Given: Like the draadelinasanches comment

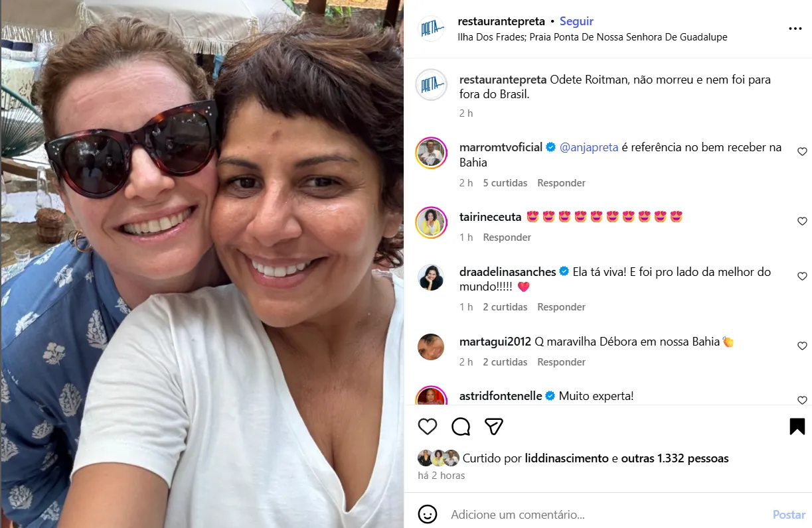Looking at the screenshot, I should coord(802,277).
